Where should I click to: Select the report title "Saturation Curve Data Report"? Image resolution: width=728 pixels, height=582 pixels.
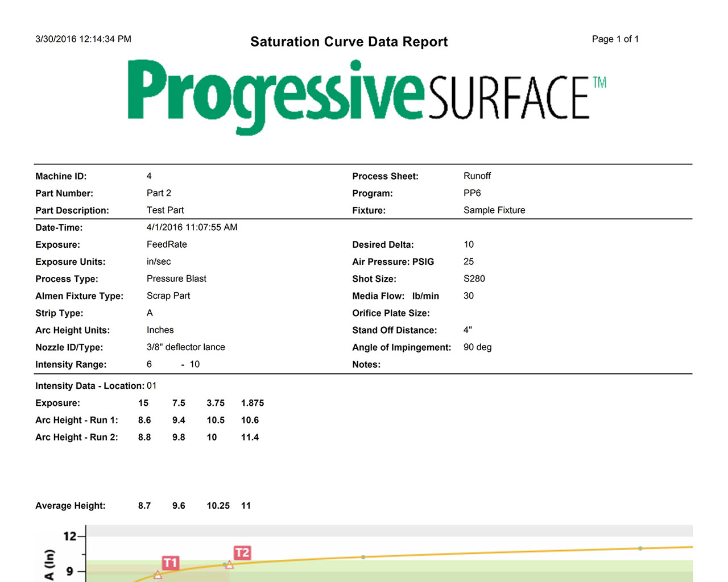(x=349, y=41)
